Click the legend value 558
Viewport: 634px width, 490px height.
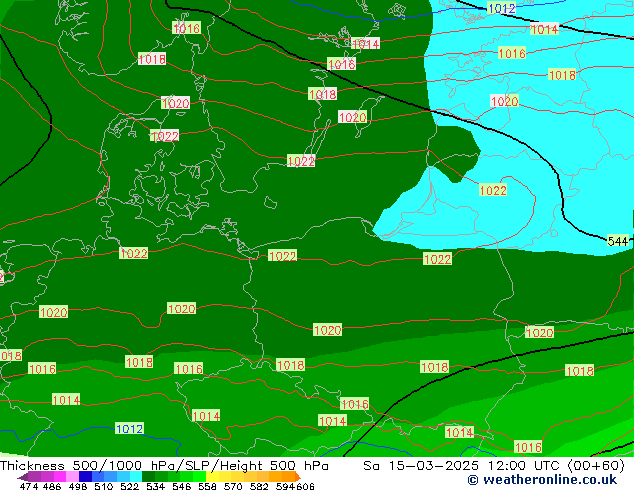[207, 486]
